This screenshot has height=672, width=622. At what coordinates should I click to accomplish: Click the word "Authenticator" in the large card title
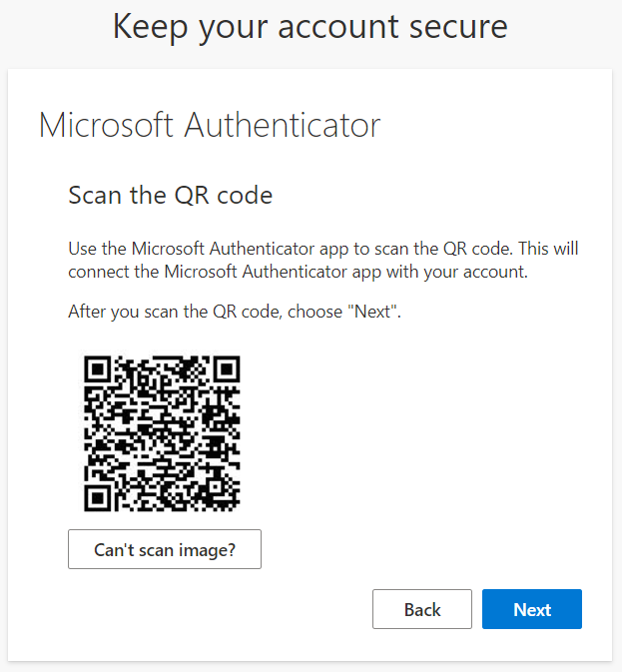click(283, 125)
